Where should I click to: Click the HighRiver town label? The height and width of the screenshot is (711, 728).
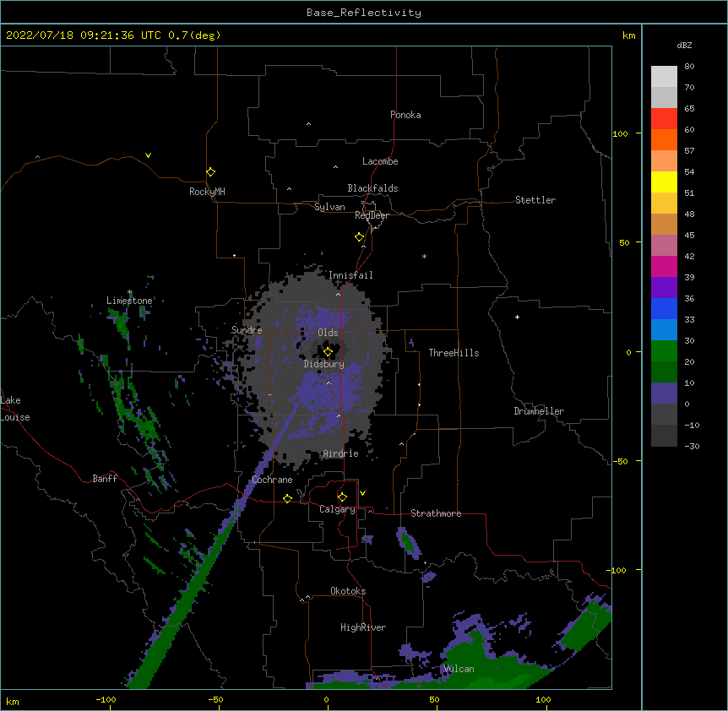pyautogui.click(x=363, y=627)
